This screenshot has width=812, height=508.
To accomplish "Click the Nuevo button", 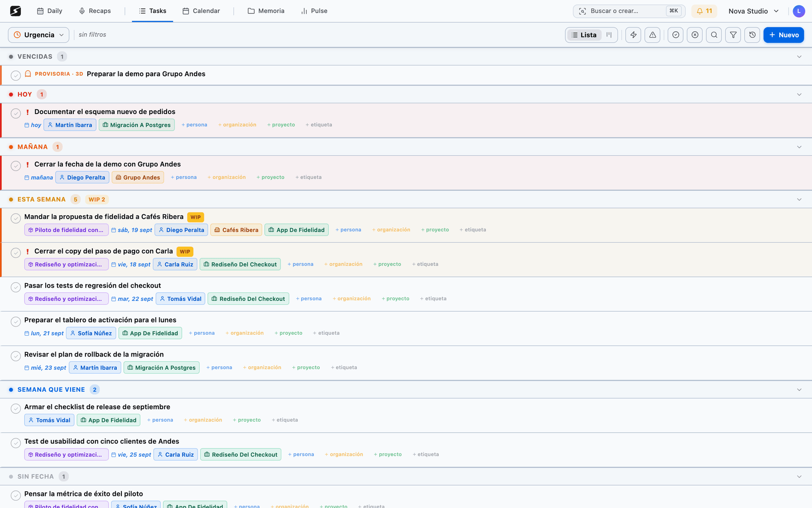I will click(x=783, y=35).
